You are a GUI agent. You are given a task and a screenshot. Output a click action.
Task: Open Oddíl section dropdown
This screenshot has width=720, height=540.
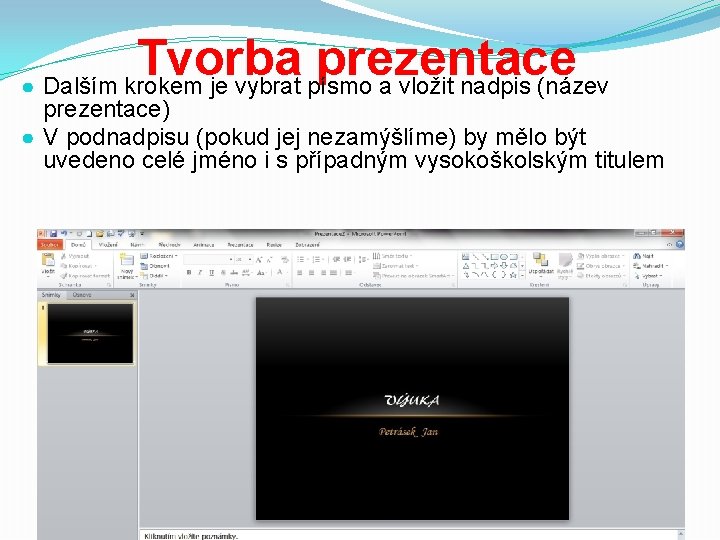click(154, 276)
